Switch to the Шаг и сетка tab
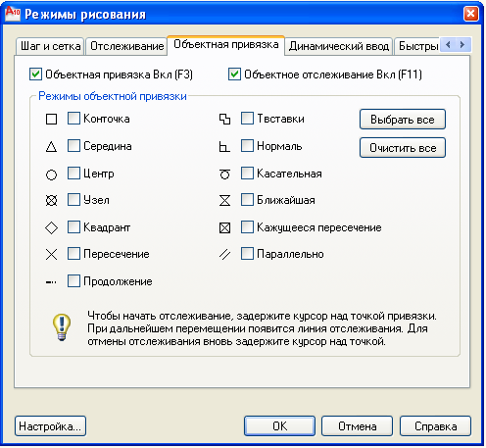This screenshot has width=486, height=448. click(50, 46)
